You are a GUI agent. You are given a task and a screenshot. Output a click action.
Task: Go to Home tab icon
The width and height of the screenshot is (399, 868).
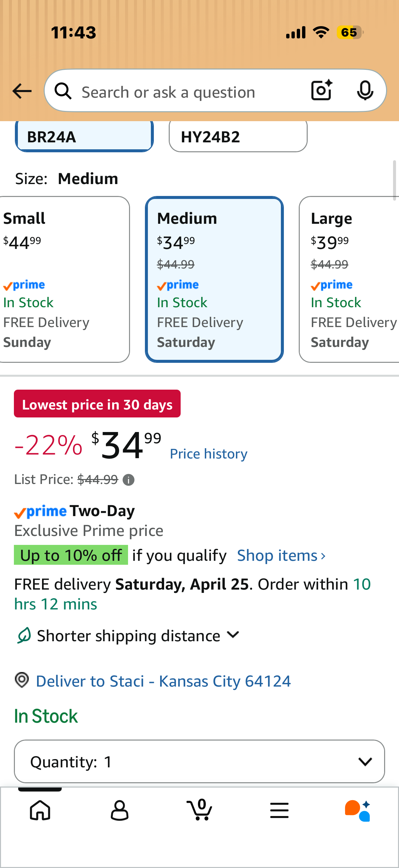40,810
